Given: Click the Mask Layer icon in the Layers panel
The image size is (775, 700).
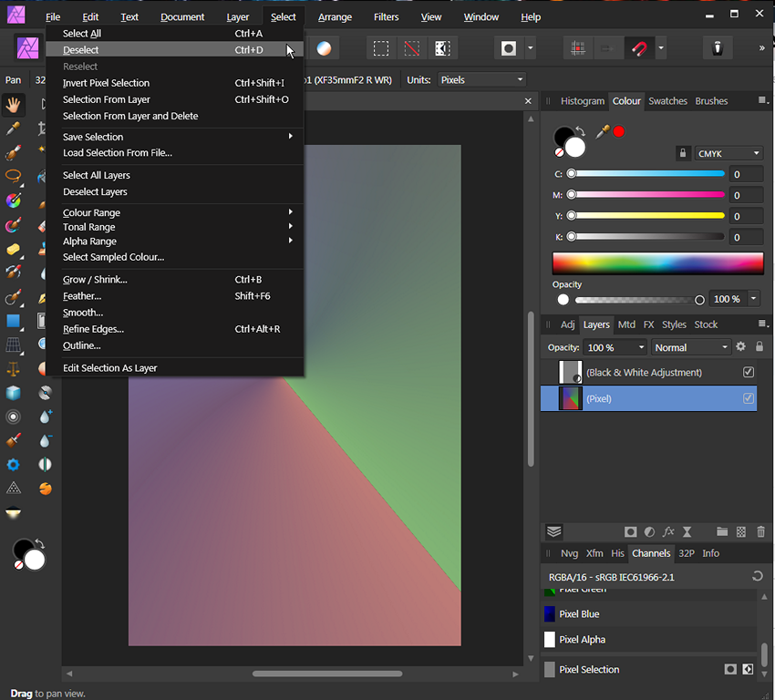Looking at the screenshot, I should click(x=630, y=531).
